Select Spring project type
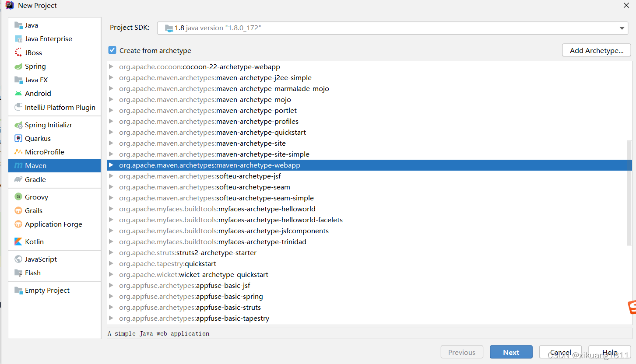This screenshot has height=364, width=636. [55, 66]
